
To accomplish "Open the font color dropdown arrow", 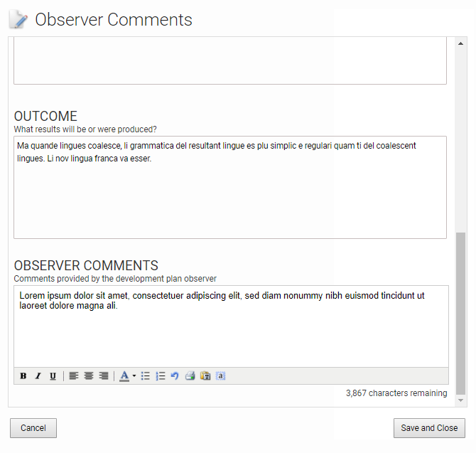I will coord(134,375).
